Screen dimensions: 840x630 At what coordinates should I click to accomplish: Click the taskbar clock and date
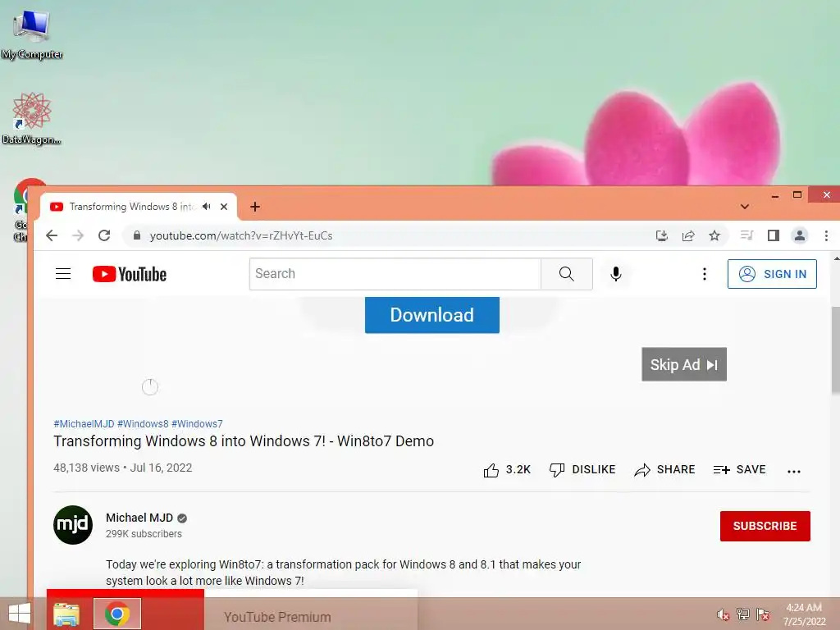pos(804,614)
